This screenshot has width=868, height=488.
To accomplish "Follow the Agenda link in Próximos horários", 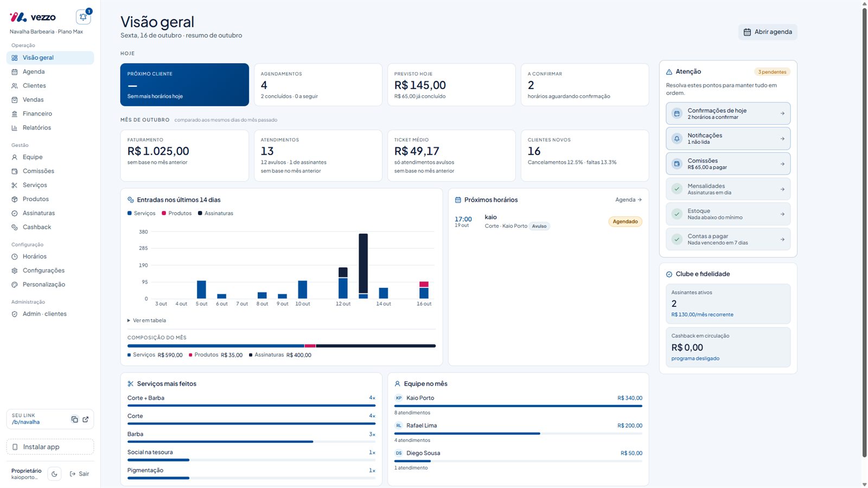I will point(628,200).
